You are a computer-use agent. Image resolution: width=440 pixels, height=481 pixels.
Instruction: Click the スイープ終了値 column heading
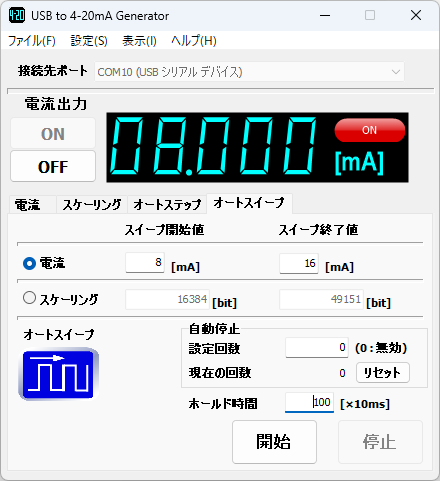click(318, 230)
